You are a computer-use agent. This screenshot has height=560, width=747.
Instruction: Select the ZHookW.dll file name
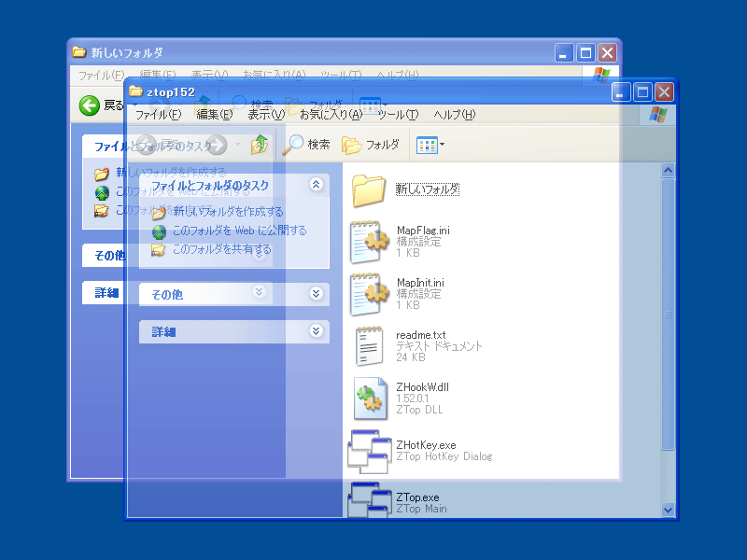click(x=423, y=387)
